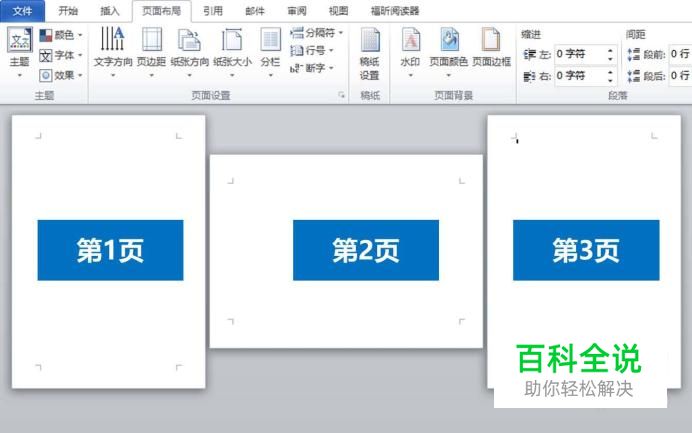Click the 纸张大小 paper size icon
The image size is (692, 433).
[232, 40]
